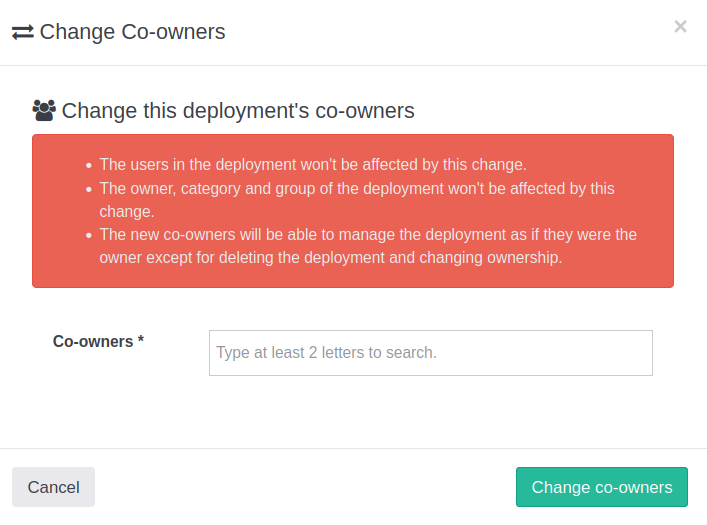Click the warning line about users not affected
This screenshot has width=707, height=525.
312,164
